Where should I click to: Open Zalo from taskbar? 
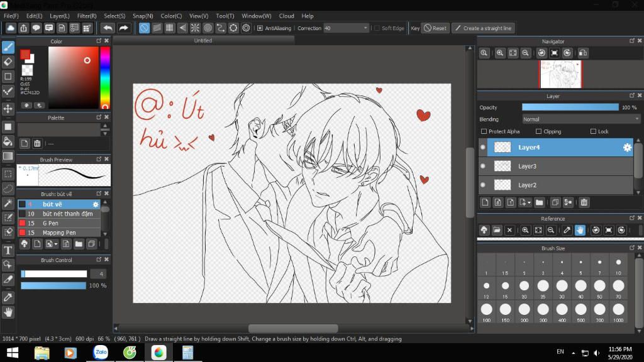coord(101,353)
